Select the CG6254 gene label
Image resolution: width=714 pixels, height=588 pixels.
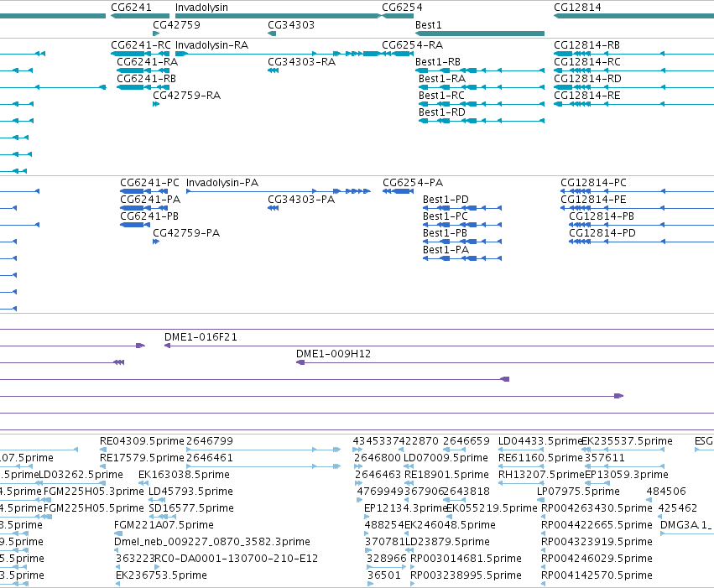click(402, 8)
